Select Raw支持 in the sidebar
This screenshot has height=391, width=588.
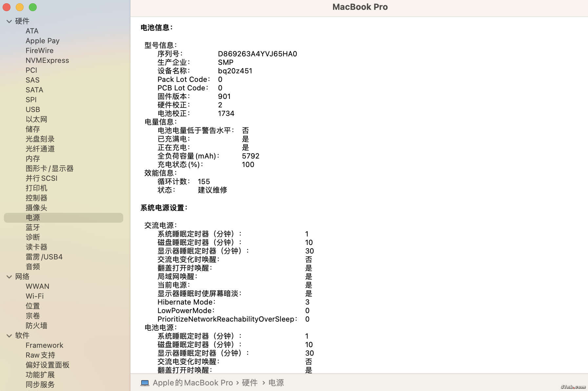pyautogui.click(x=40, y=355)
